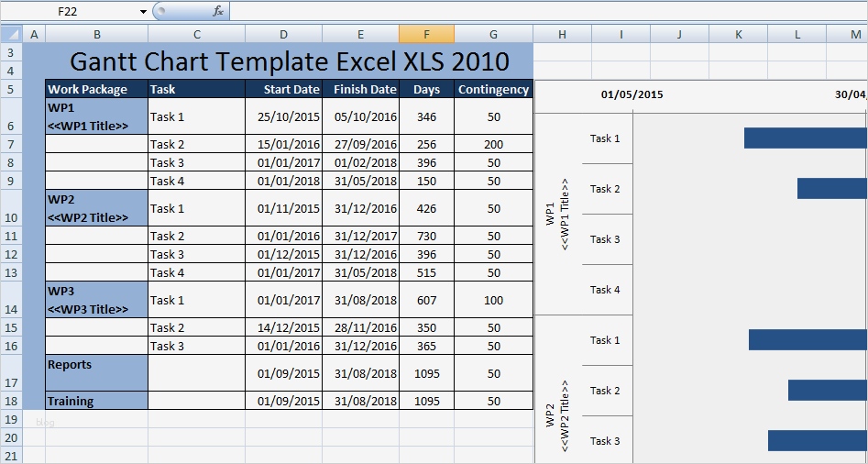Click the Gantt Chart Template title cell
The height and width of the screenshot is (464, 868).
[x=289, y=61]
